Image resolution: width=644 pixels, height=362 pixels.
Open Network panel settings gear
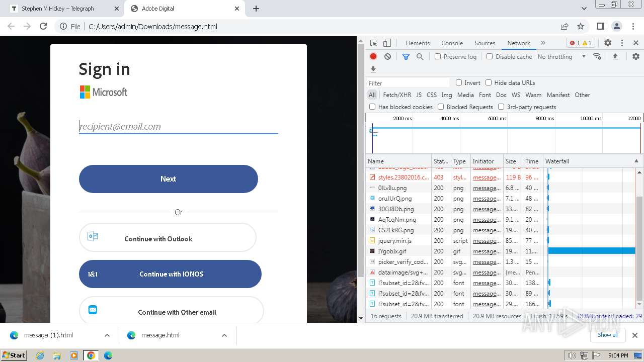(636, 57)
